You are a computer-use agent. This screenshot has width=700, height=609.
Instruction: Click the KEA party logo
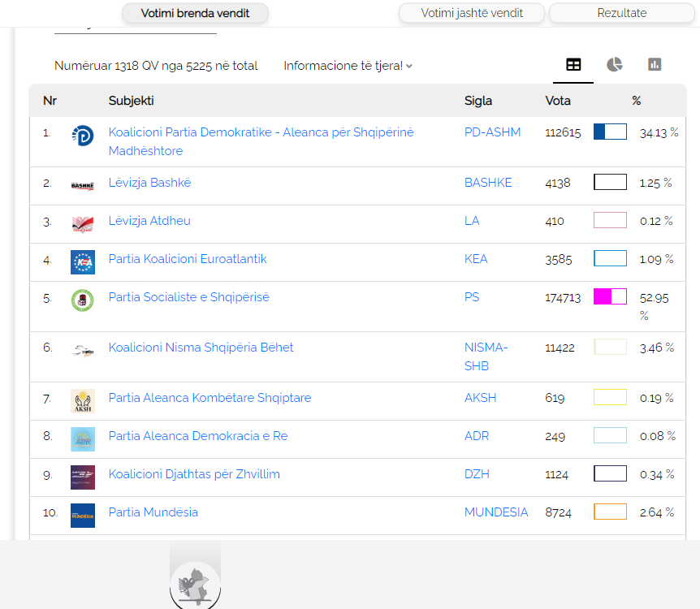[82, 261]
